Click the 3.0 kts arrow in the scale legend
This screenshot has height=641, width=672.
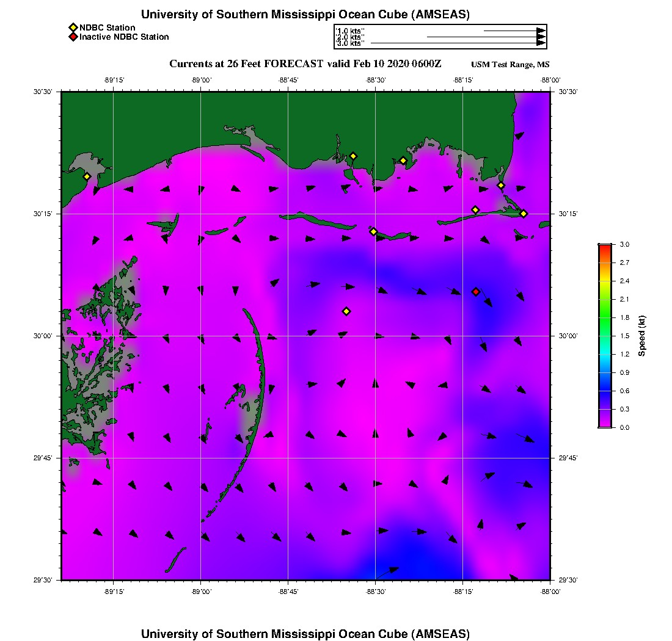(x=458, y=43)
